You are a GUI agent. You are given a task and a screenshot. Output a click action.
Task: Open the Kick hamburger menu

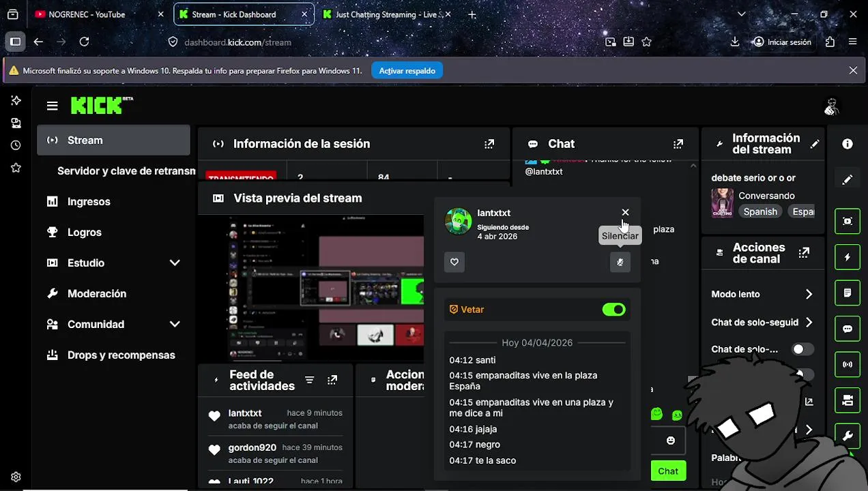point(53,106)
